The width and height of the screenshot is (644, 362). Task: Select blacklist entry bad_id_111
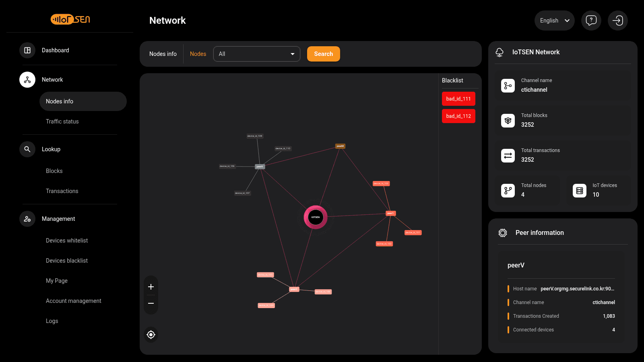tap(458, 99)
